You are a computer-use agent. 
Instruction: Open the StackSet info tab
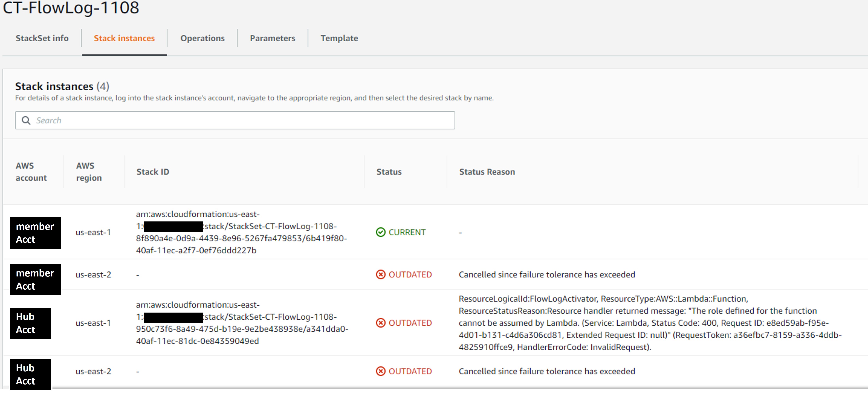pyautogui.click(x=42, y=38)
